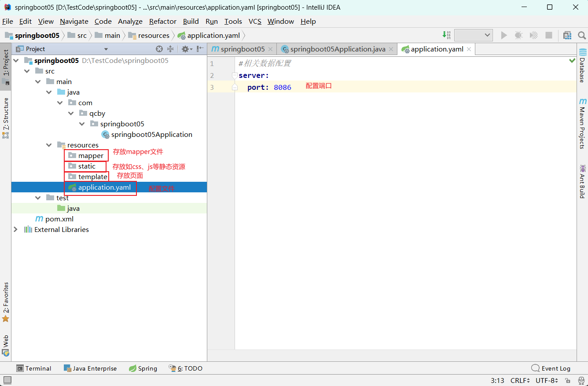Expand External Libraries
Image resolution: width=588 pixels, height=386 pixels.
click(x=16, y=230)
